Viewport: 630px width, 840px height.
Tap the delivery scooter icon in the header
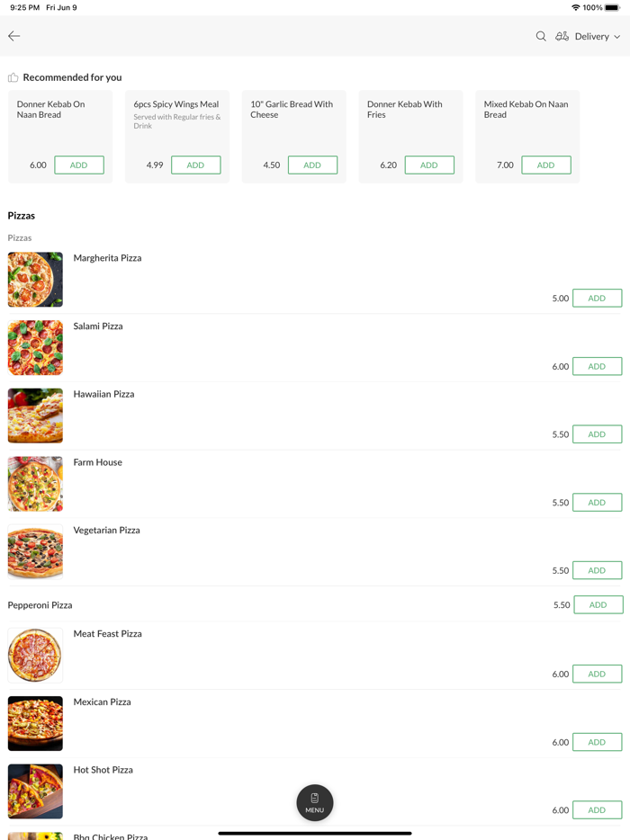click(561, 36)
